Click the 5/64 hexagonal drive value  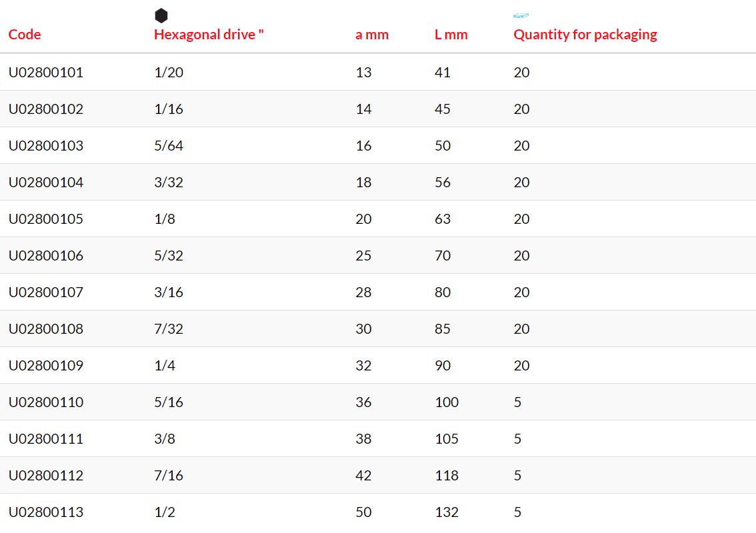[x=169, y=145]
